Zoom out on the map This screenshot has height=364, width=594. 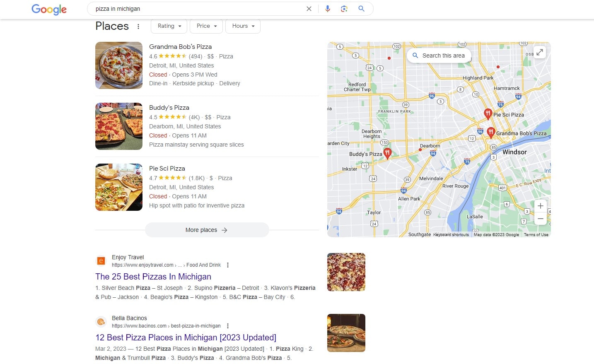tap(540, 218)
